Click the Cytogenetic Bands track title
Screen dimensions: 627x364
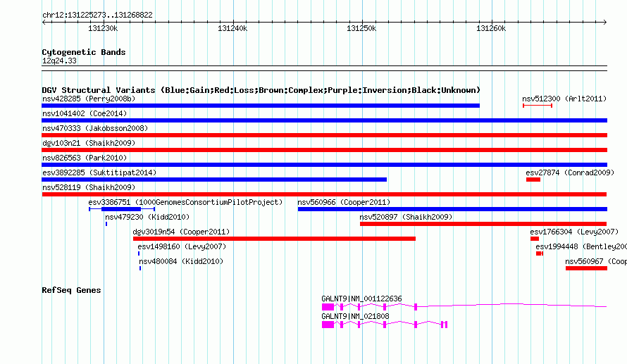pyautogui.click(x=84, y=52)
